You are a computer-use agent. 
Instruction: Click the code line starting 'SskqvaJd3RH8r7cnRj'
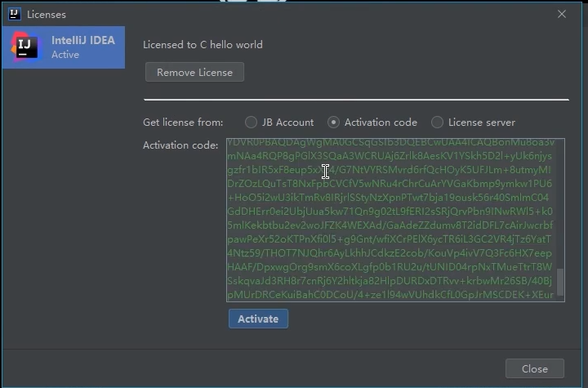pos(390,281)
